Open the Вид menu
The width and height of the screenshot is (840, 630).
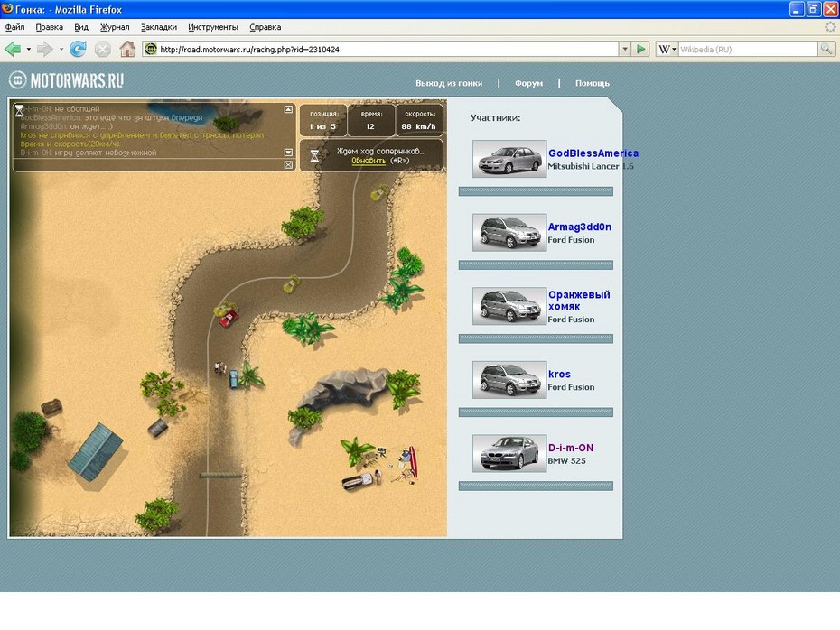tap(81, 27)
